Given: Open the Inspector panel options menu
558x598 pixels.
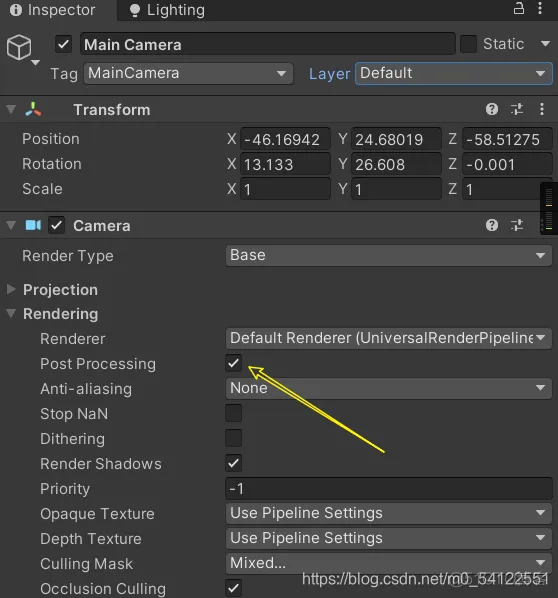Looking at the screenshot, I should (540, 8).
